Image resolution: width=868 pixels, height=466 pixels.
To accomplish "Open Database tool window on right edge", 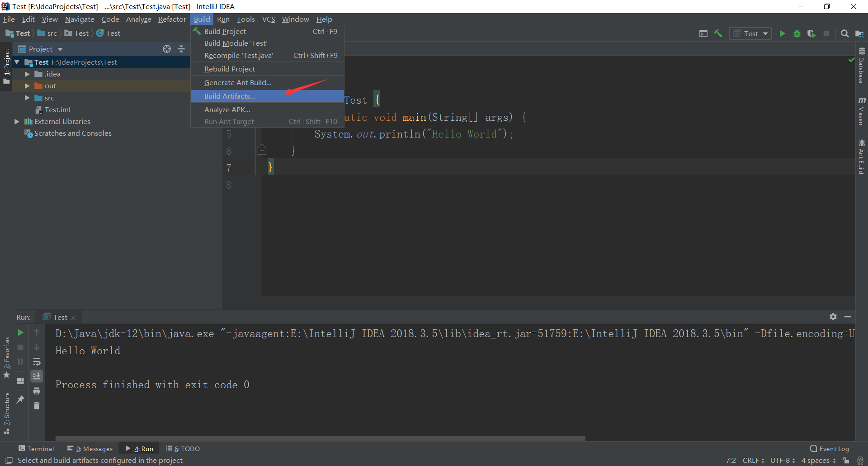I will click(861, 66).
